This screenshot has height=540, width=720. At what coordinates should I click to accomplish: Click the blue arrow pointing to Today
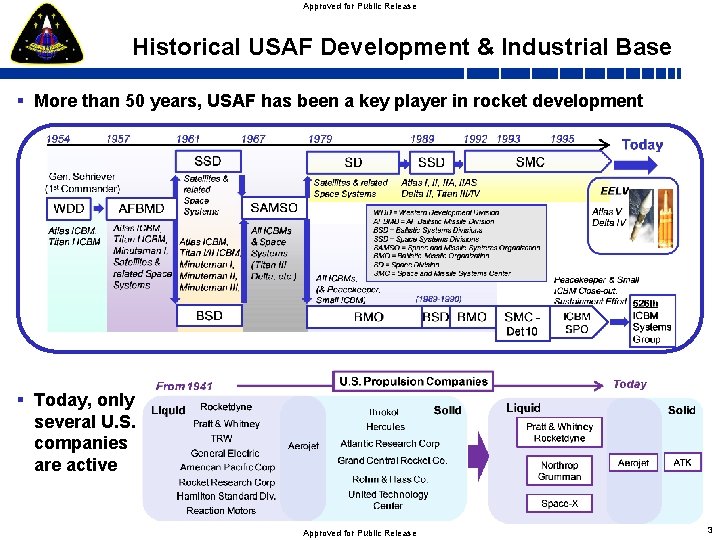636,164
